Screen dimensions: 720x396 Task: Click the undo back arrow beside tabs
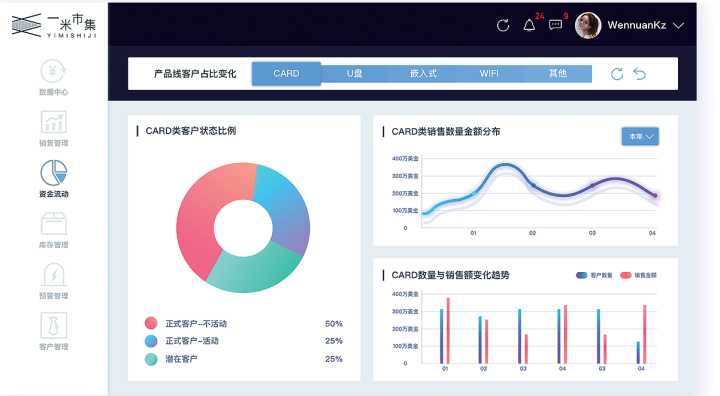(x=640, y=74)
